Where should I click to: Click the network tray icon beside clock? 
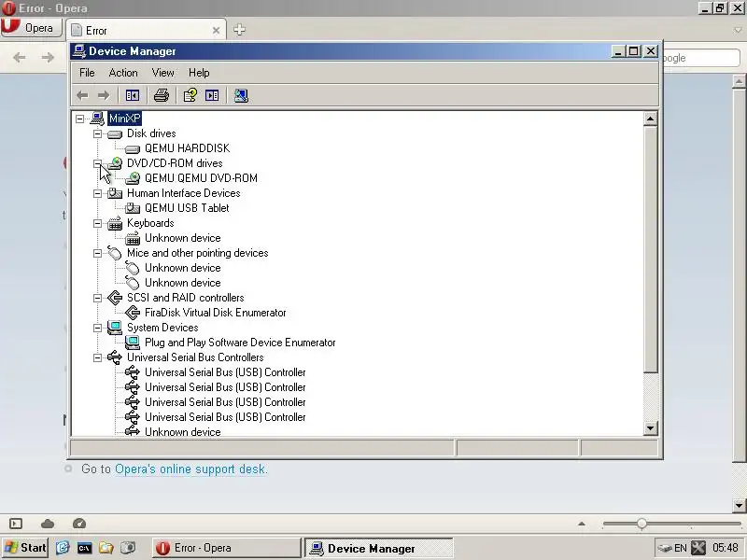coord(698,548)
